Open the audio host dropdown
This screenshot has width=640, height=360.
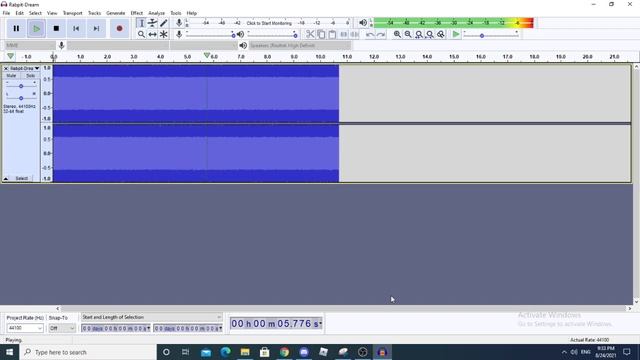pyautogui.click(x=30, y=45)
